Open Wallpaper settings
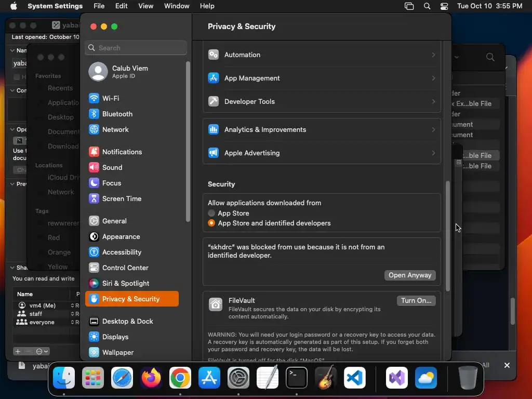Screen dimensions: 532x399 point(132,353)
